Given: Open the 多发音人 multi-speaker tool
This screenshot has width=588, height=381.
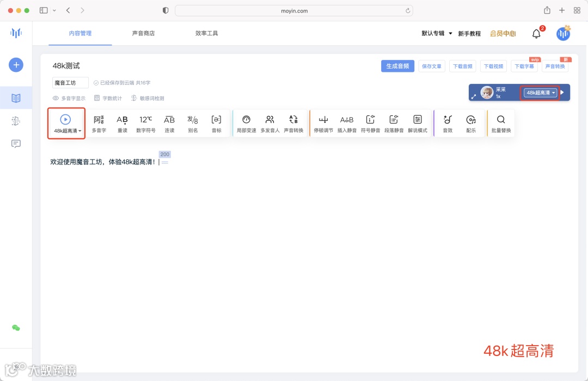Looking at the screenshot, I should 269,123.
